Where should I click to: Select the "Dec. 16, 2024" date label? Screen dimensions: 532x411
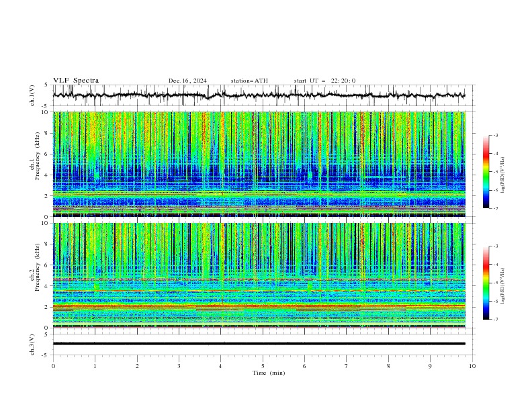tap(187, 81)
